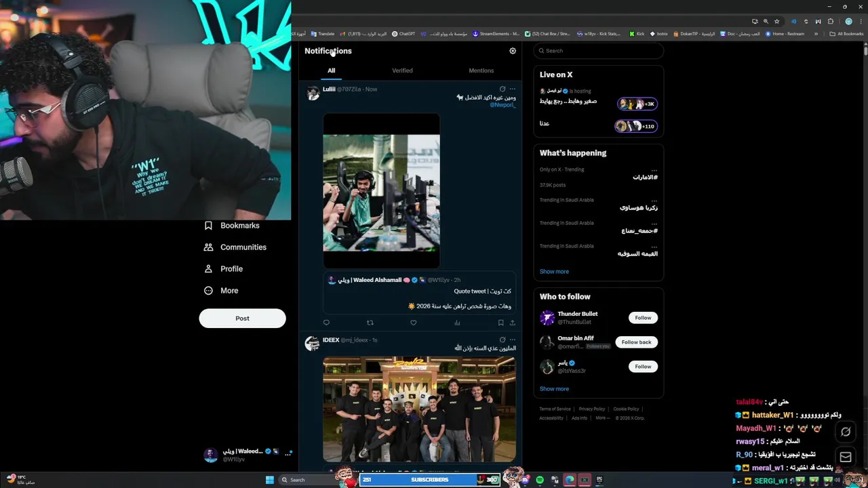The width and height of the screenshot is (868, 488).
Task: Open the Grok floating button
Action: coord(846,432)
